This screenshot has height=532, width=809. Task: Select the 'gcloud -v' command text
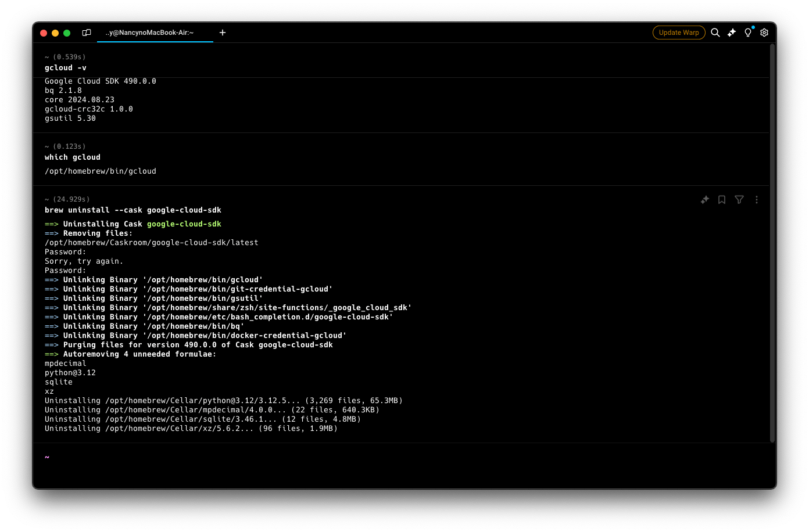coord(66,68)
